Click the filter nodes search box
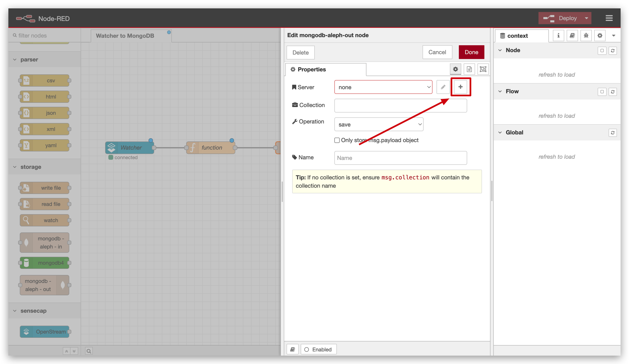This screenshot has height=364, width=629. 44,35
